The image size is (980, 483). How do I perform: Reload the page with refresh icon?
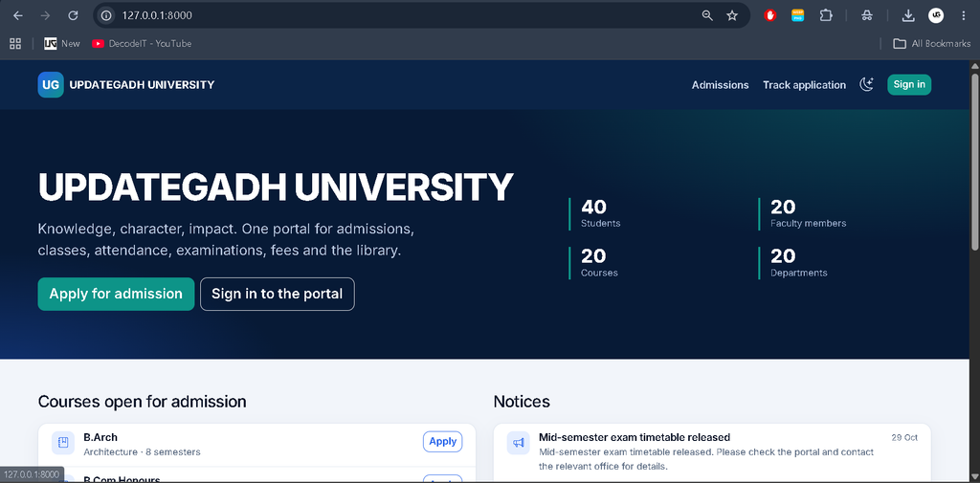pos(73,15)
